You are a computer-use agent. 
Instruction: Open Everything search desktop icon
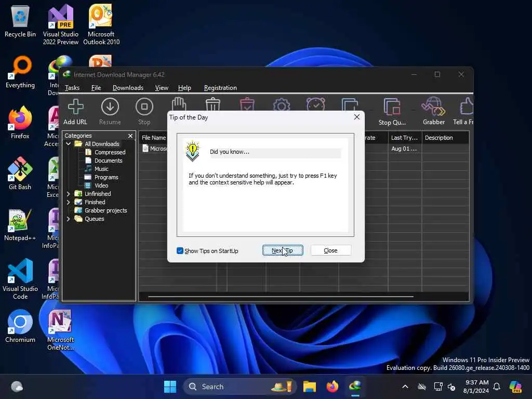(x=20, y=72)
